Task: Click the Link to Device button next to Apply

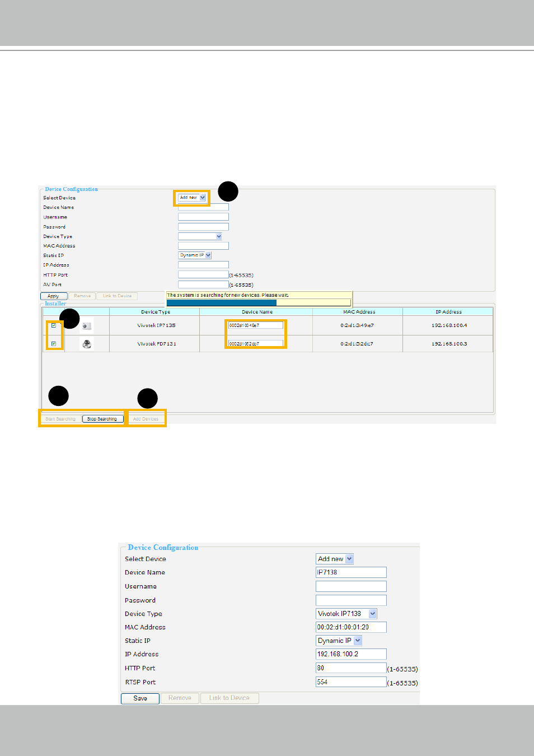Action: pyautogui.click(x=117, y=296)
